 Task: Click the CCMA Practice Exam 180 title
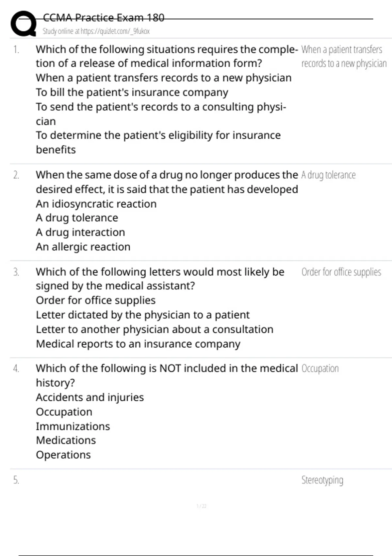click(103, 18)
